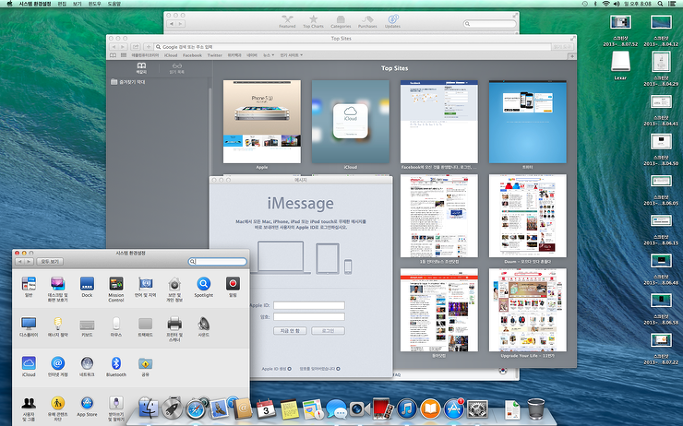
Task: Open parental controls yellow icon pane
Action: point(57,408)
